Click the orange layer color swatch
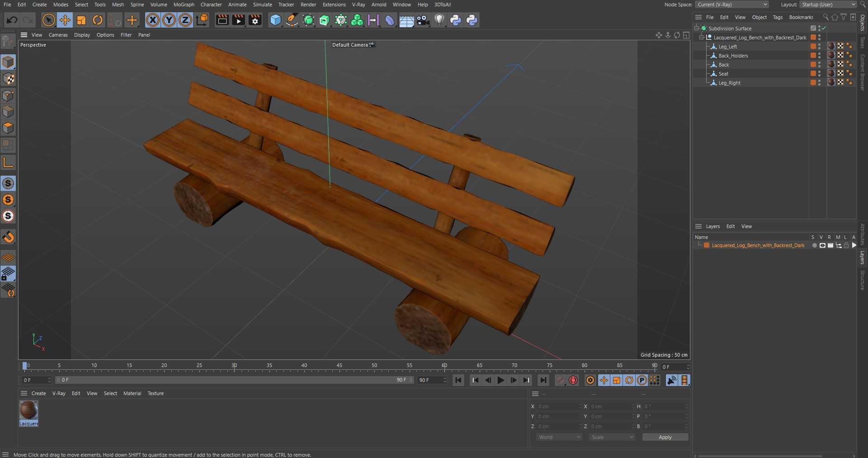 pyautogui.click(x=706, y=245)
